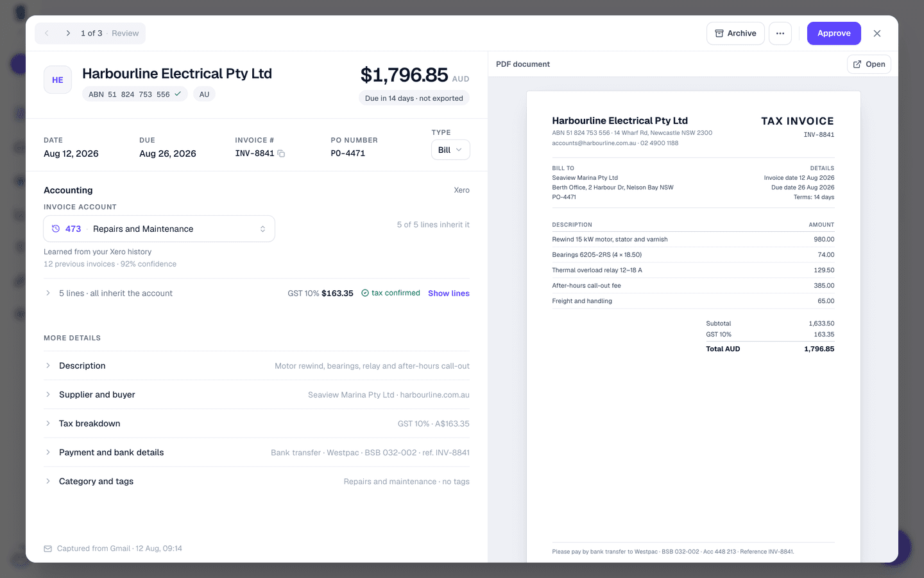Open the Type dropdown set to Bill
The height and width of the screenshot is (578, 924).
(x=450, y=150)
